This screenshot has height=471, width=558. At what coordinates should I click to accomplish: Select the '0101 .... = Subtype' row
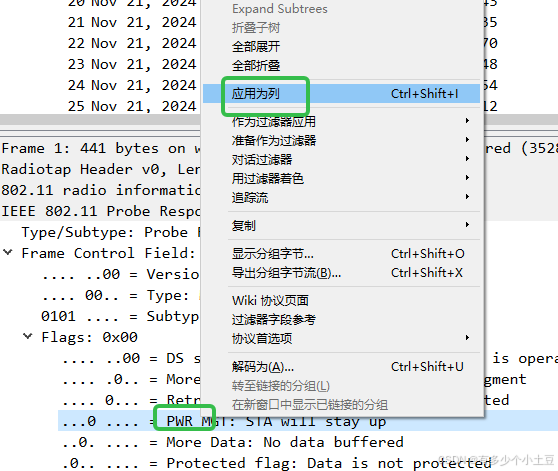pyautogui.click(x=120, y=316)
